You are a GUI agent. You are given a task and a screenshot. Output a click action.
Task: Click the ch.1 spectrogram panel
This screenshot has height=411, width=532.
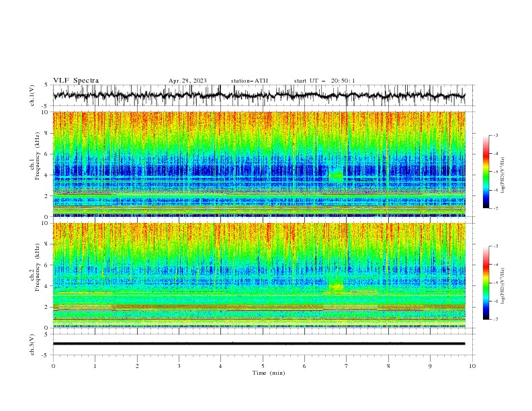coord(259,164)
